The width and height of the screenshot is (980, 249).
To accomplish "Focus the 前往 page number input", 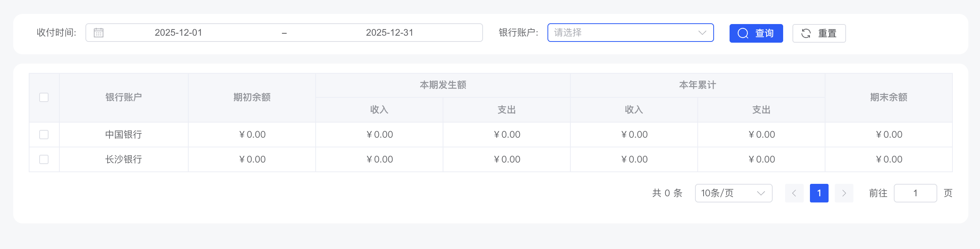I will pos(915,193).
